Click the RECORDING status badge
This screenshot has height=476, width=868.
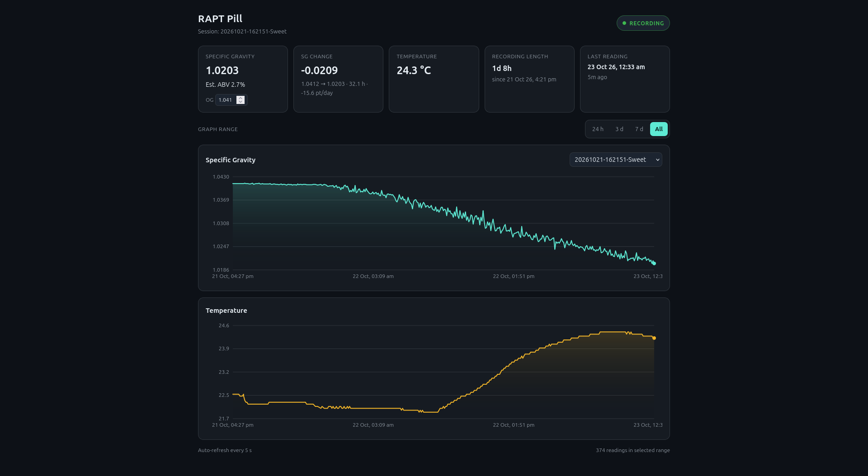[643, 23]
